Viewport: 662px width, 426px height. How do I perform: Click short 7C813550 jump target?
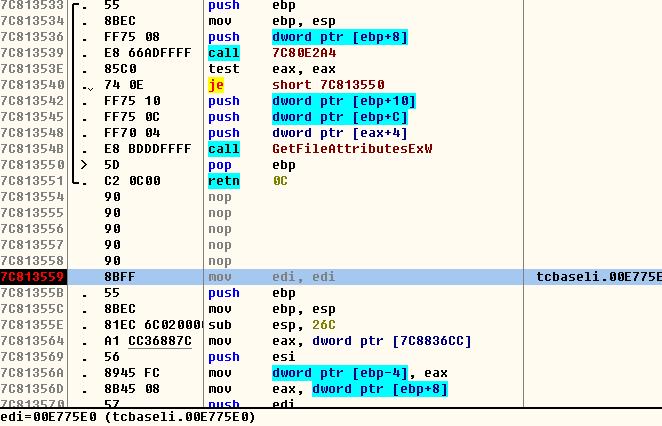point(328,85)
